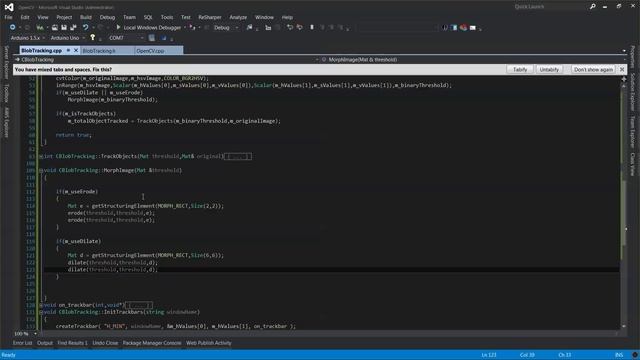Open the ReSharper menu
This screenshot has width=640, height=360.
pyautogui.click(x=210, y=17)
